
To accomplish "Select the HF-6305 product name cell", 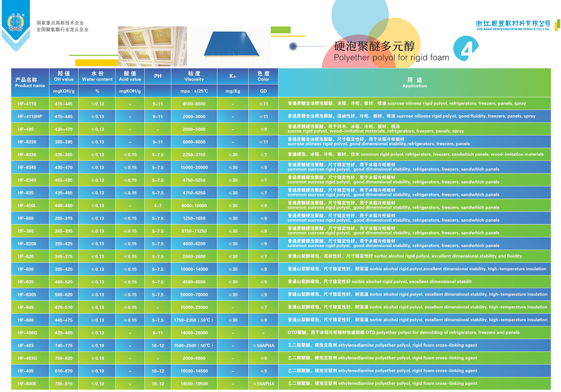I will tap(27, 295).
